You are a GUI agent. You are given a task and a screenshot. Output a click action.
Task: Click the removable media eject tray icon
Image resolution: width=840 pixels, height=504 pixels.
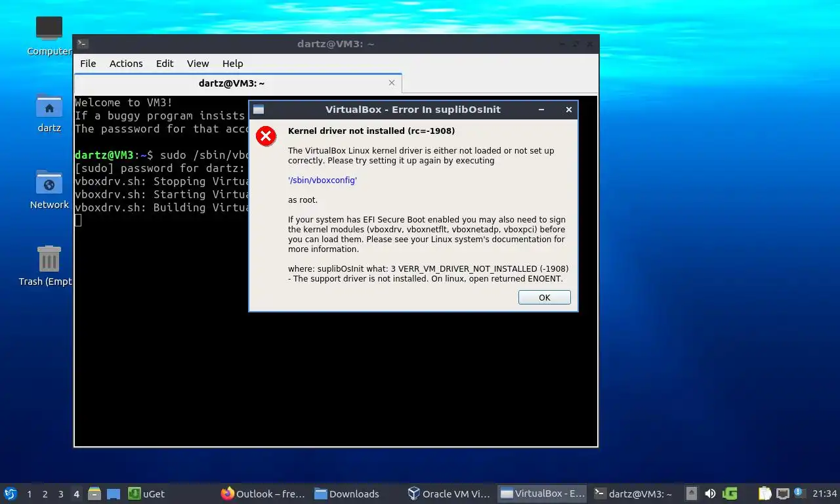pos(691,493)
